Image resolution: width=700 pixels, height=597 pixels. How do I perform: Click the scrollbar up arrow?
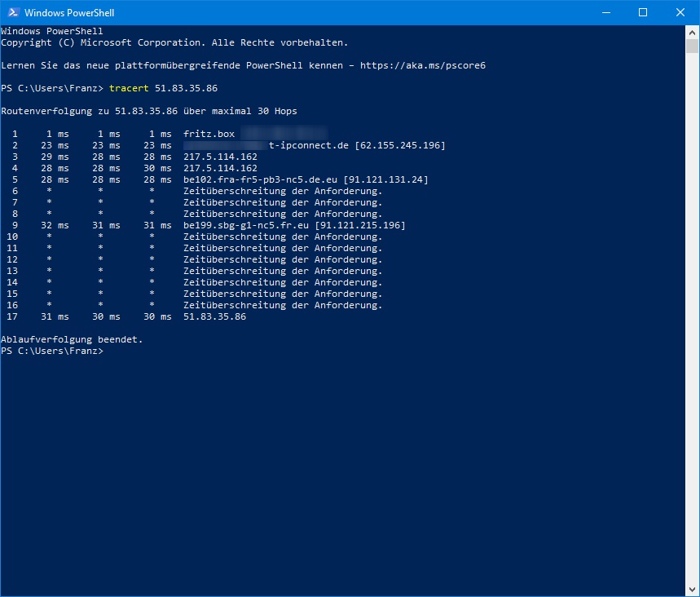(692, 32)
